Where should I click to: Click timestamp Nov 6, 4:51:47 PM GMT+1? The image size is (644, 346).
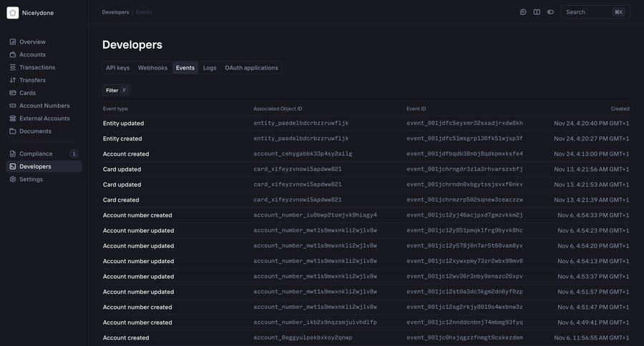(593, 307)
